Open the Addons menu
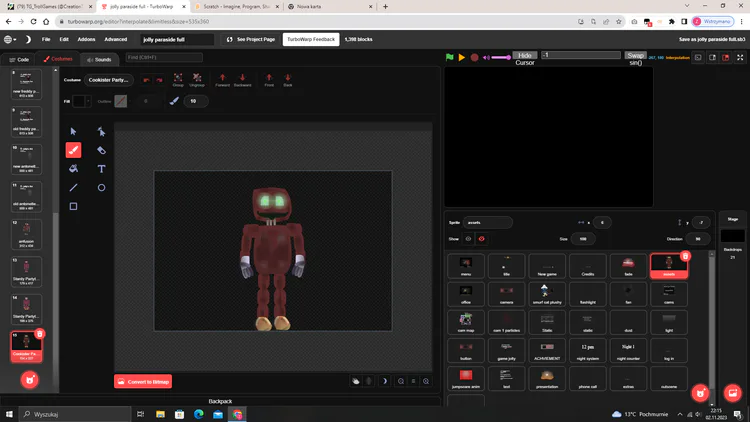750x422 pixels. (87, 39)
